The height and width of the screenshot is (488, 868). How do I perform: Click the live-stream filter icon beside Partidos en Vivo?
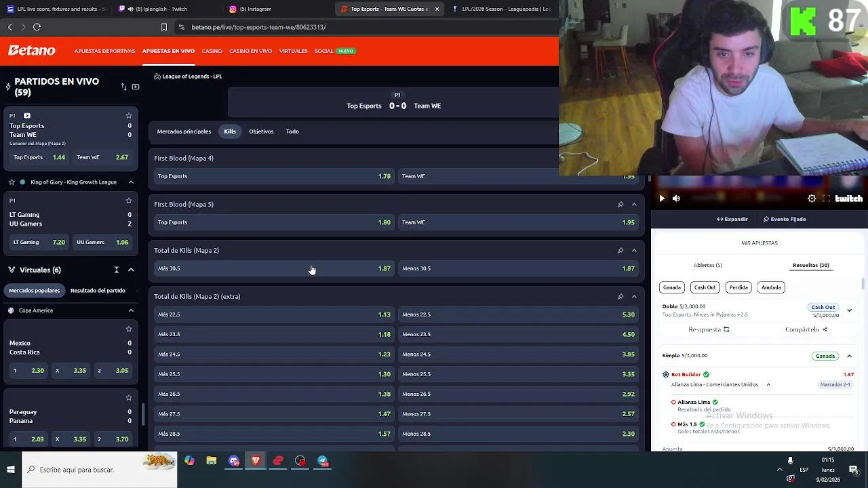(136, 87)
